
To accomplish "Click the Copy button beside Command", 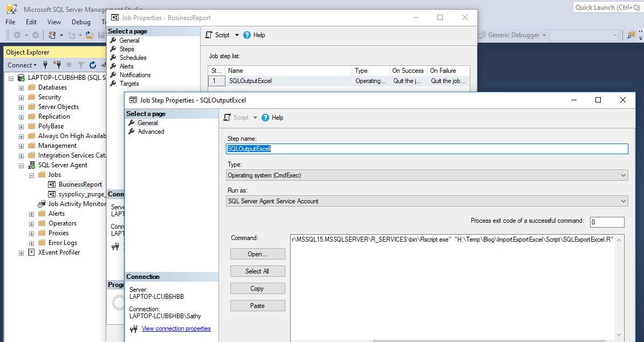I will (x=257, y=289).
